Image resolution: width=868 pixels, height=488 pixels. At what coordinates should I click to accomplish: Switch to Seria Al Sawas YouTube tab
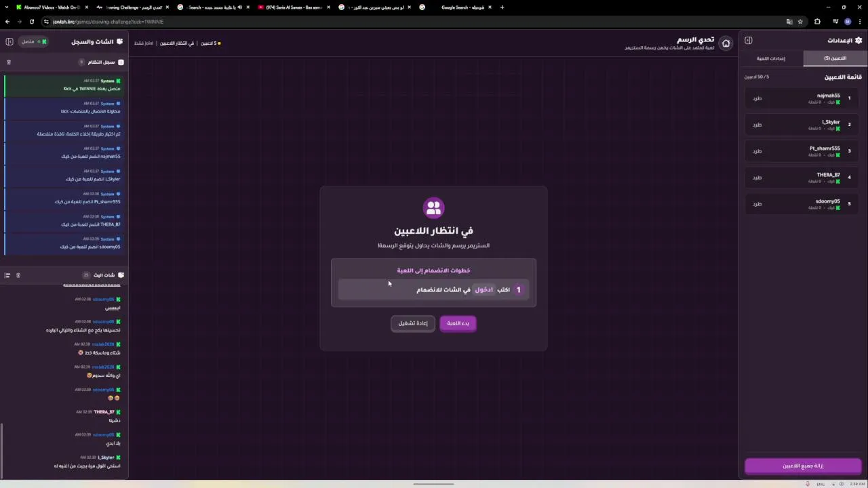coord(294,7)
